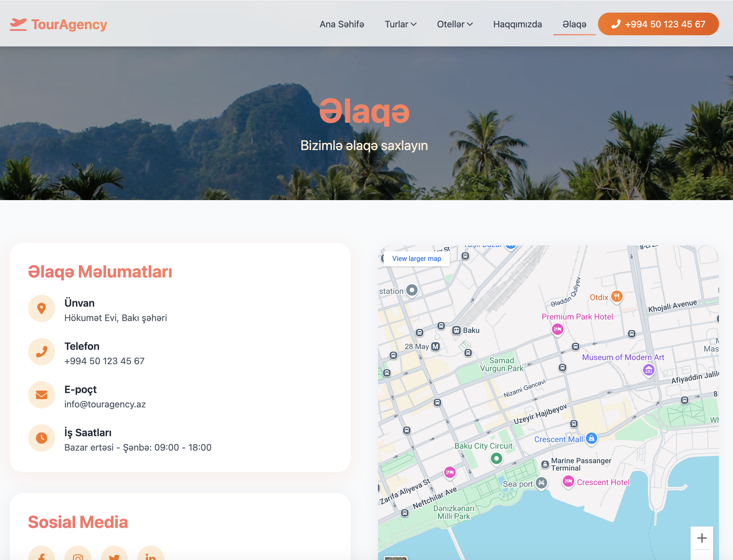Click the Crescent Mall shopping marker
Viewport: 733px width, 560px height.
(592, 439)
